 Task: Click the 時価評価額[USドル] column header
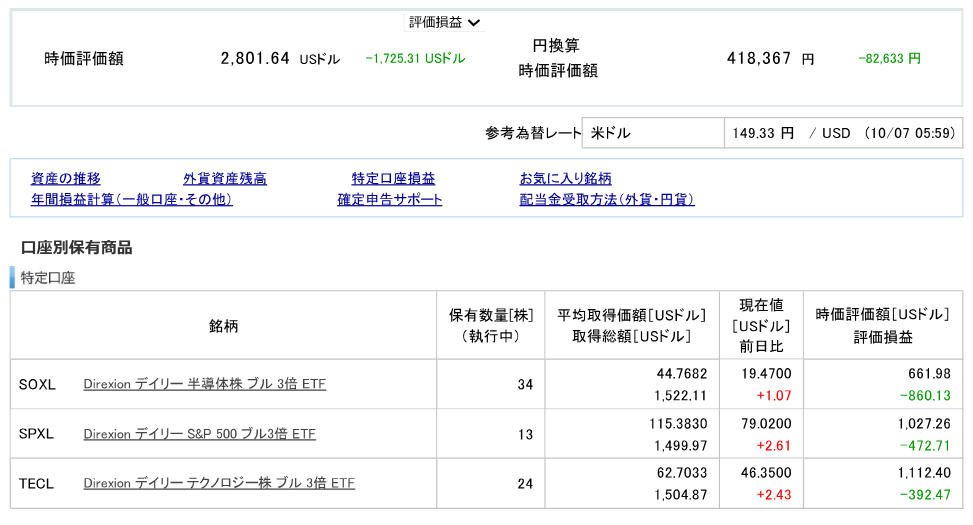click(882, 314)
